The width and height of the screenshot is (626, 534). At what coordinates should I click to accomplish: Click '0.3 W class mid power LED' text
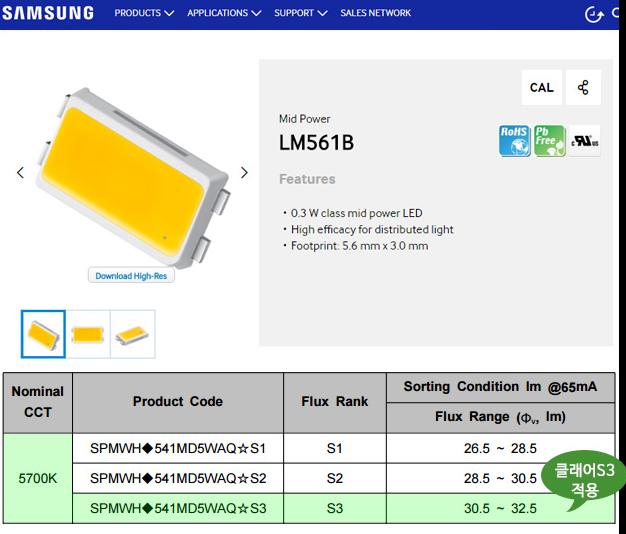(x=357, y=213)
